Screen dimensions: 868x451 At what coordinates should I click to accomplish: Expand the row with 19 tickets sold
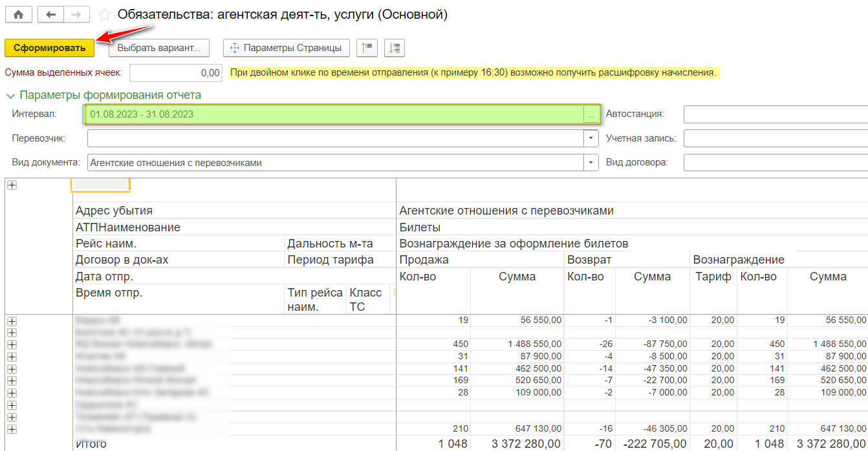(12, 320)
